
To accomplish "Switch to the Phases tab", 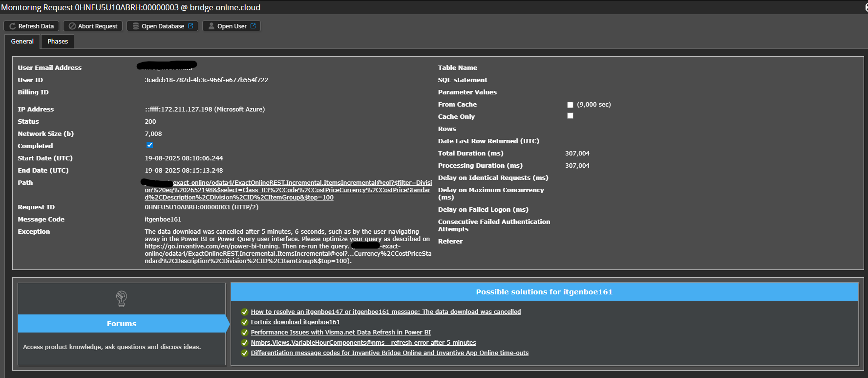I will 58,42.
